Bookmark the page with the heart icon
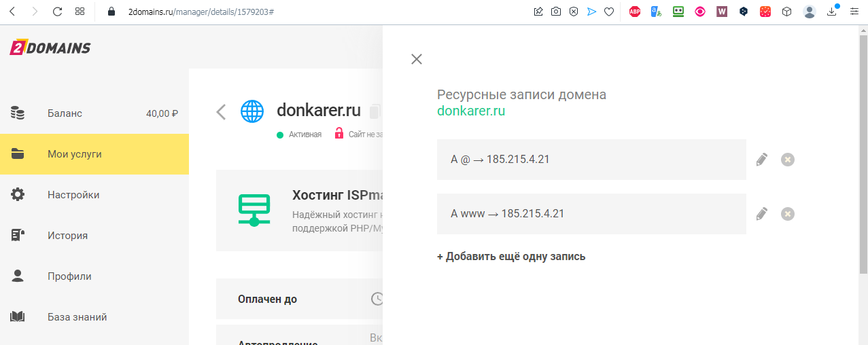Image resolution: width=868 pixels, height=345 pixels. pos(609,12)
